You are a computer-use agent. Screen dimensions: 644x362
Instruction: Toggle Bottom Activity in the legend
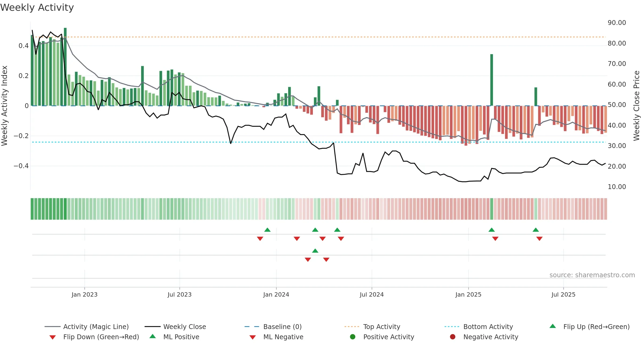(x=479, y=327)
